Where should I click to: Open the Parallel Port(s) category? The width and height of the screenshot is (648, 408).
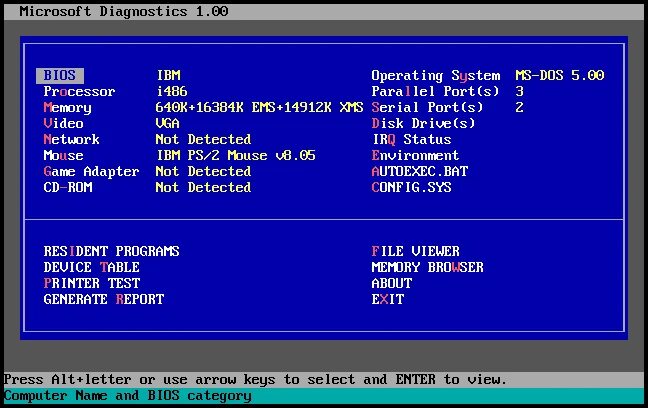[435, 91]
